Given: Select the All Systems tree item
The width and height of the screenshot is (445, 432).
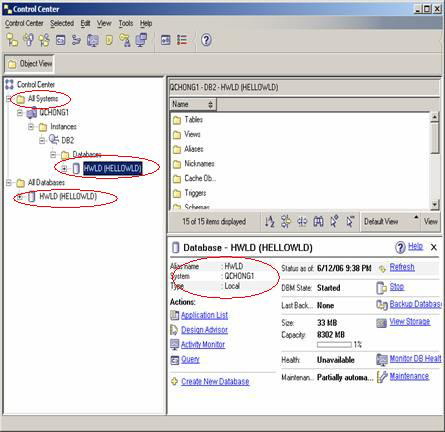Looking at the screenshot, I should (38, 99).
